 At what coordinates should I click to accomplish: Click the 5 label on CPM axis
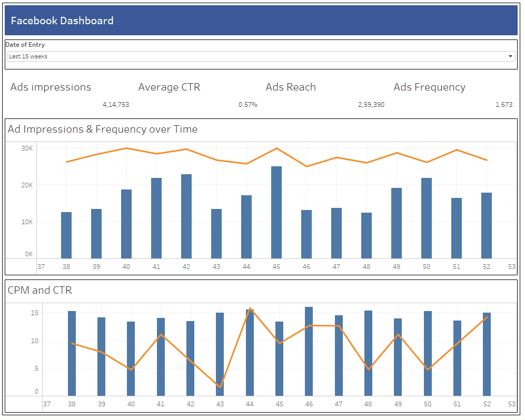click(36, 368)
